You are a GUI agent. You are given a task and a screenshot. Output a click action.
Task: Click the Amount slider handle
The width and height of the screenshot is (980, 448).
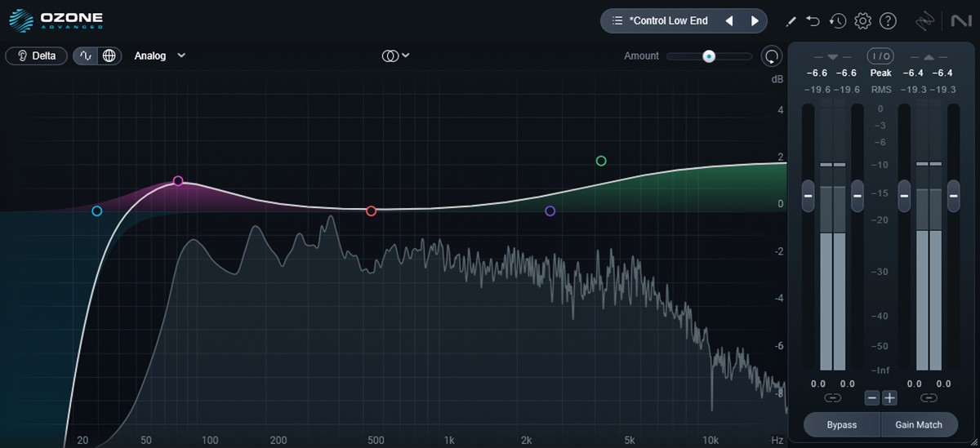point(709,56)
